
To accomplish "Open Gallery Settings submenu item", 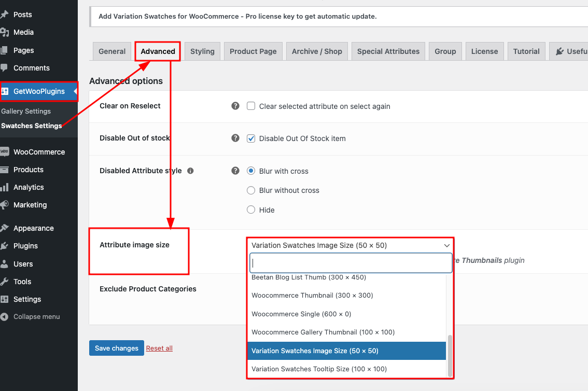I will (x=26, y=111).
